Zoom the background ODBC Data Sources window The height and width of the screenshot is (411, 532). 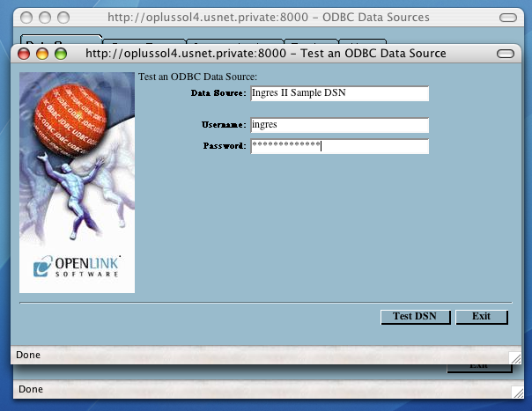[63, 18]
